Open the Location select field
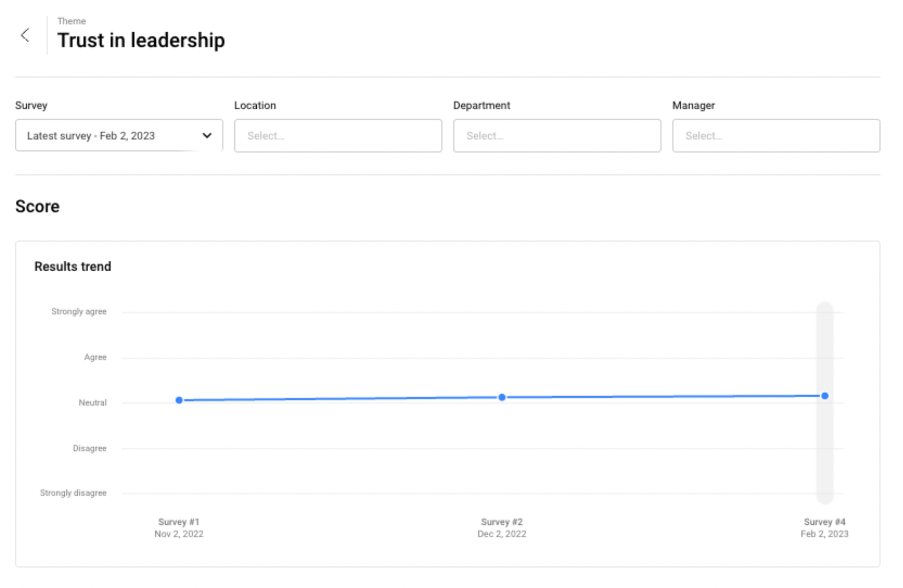This screenshot has width=903, height=588. coord(338,136)
